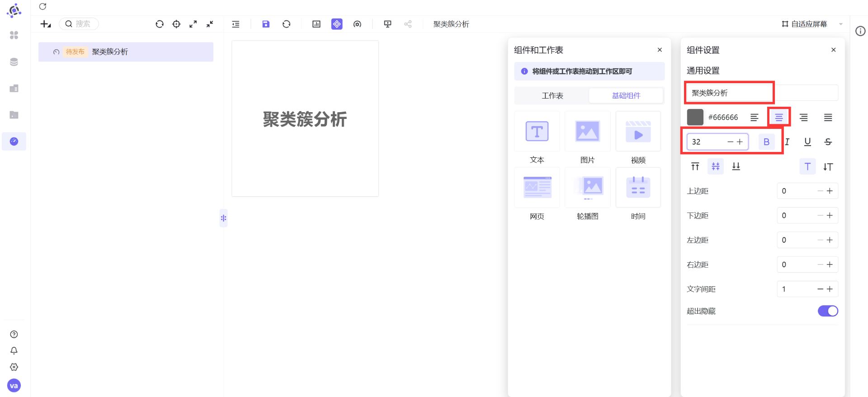Image resolution: width=868 pixels, height=397 pixels.
Task: Toggle underline formatting
Action: [807, 142]
